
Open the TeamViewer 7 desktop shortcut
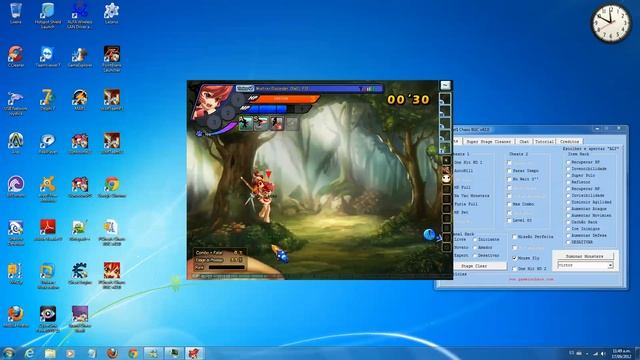tap(47, 56)
